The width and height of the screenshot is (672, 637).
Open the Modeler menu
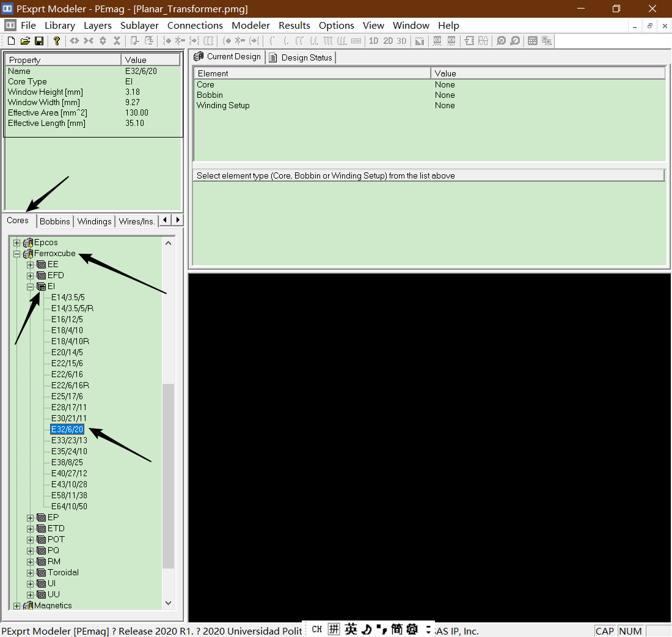pos(250,25)
